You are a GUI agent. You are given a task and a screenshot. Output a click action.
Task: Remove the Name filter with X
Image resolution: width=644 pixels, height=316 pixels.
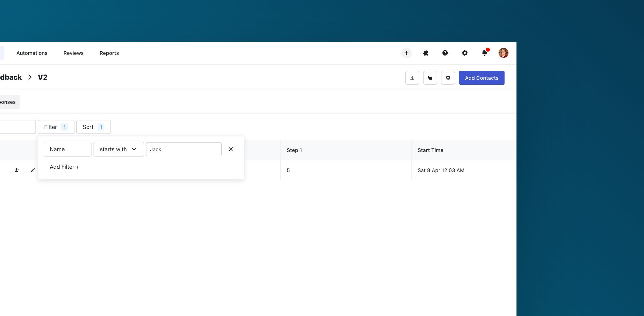(x=231, y=149)
